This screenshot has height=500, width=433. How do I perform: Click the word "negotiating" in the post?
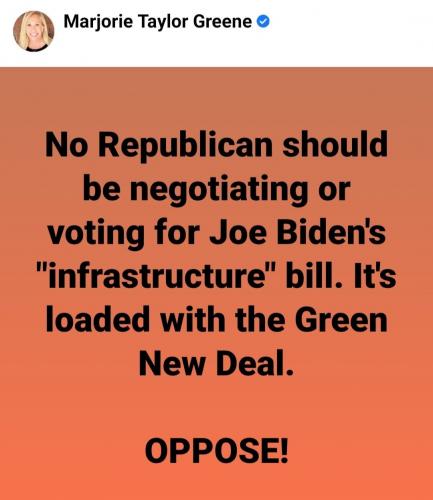[x=219, y=190]
